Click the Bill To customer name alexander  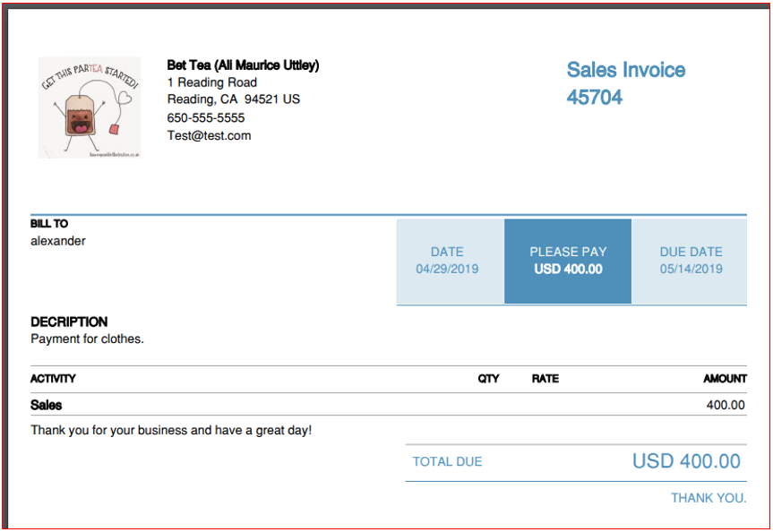point(58,241)
